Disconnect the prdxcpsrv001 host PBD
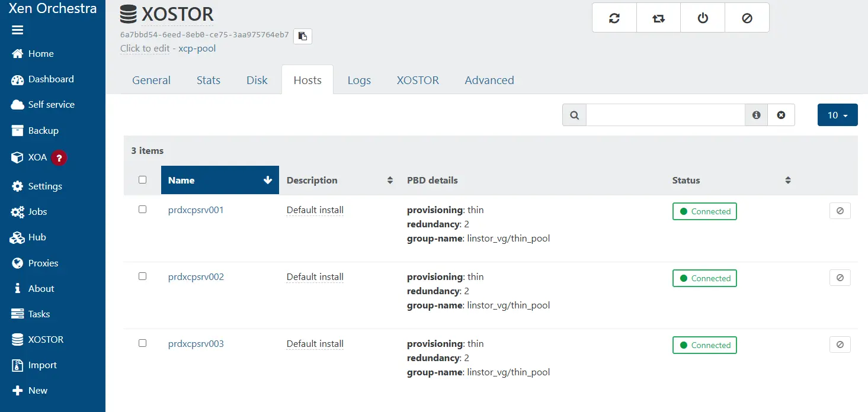This screenshot has width=868, height=412. tap(840, 211)
